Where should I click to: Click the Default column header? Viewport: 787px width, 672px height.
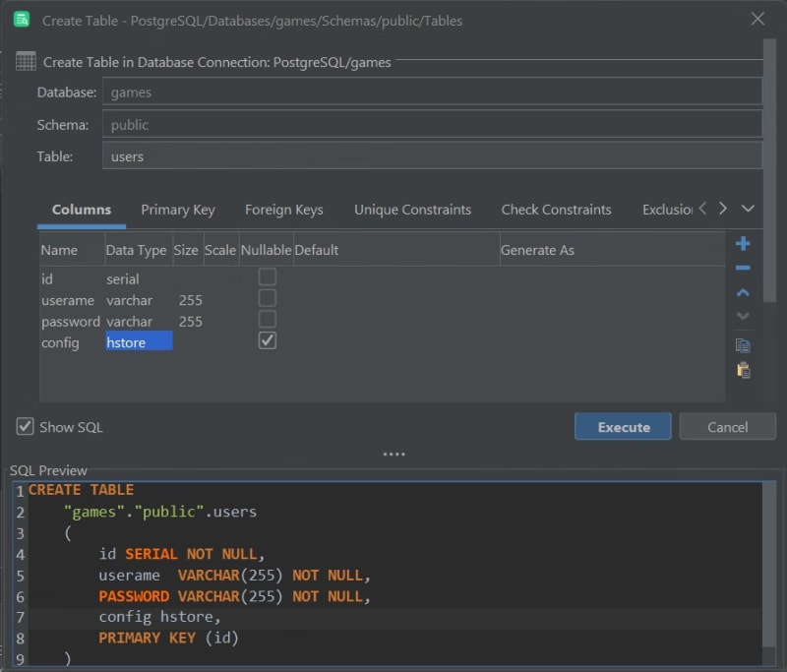point(396,250)
